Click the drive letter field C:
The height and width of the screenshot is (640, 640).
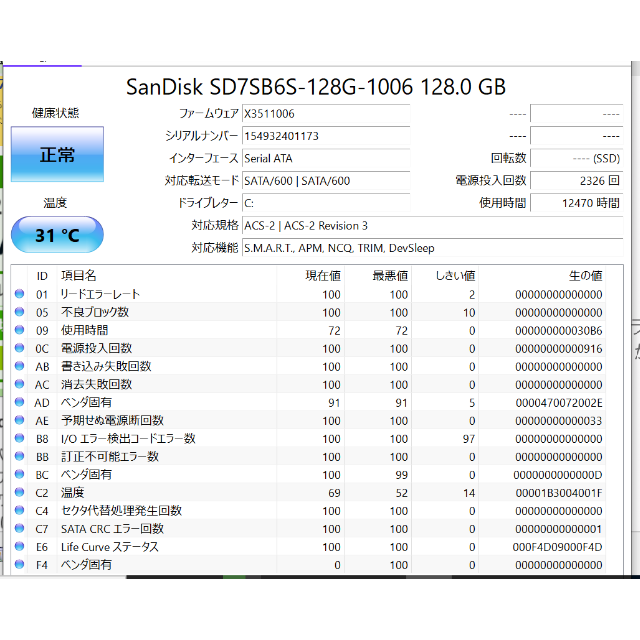point(326,203)
